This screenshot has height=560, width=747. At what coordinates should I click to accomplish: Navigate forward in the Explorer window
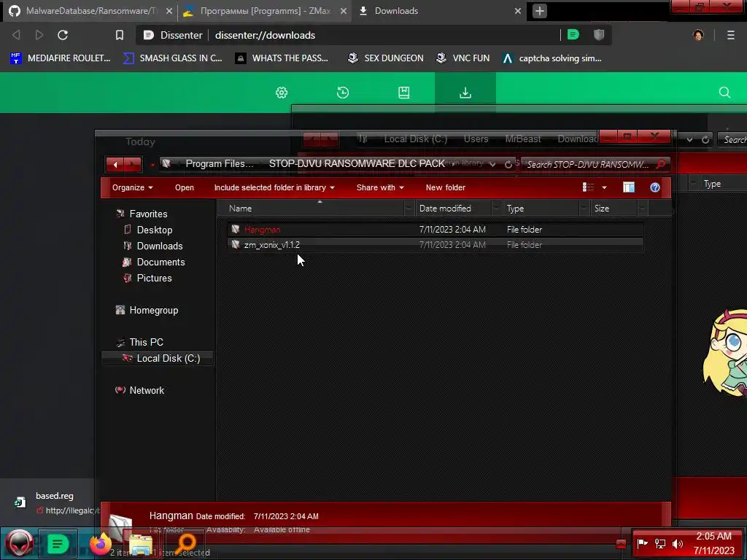[132, 165]
